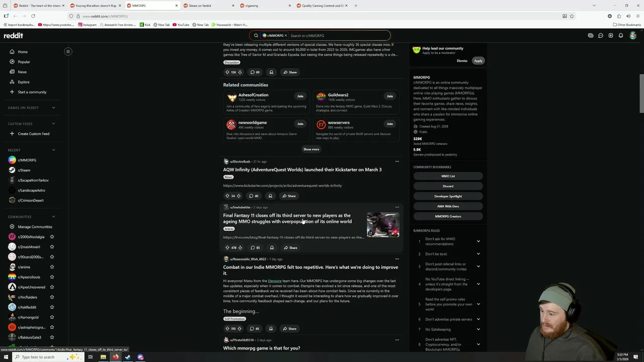The image size is (644, 362).
Task: Toggle favorite star for r/Apexrollouts
Action: (52, 277)
